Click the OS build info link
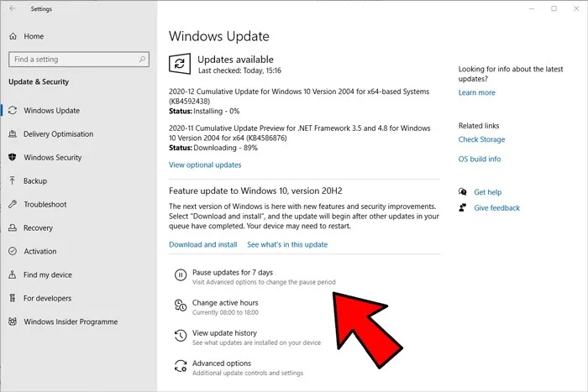The image size is (588, 392). (x=479, y=159)
